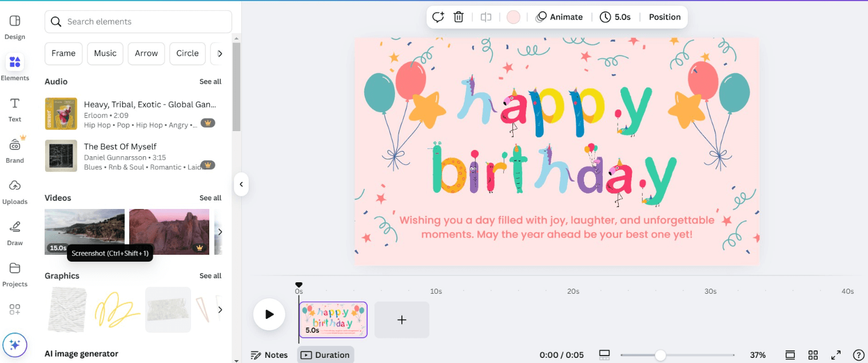Viewport: 868px width, 363px height.
Task: Select the Draw tool
Action: (15, 232)
